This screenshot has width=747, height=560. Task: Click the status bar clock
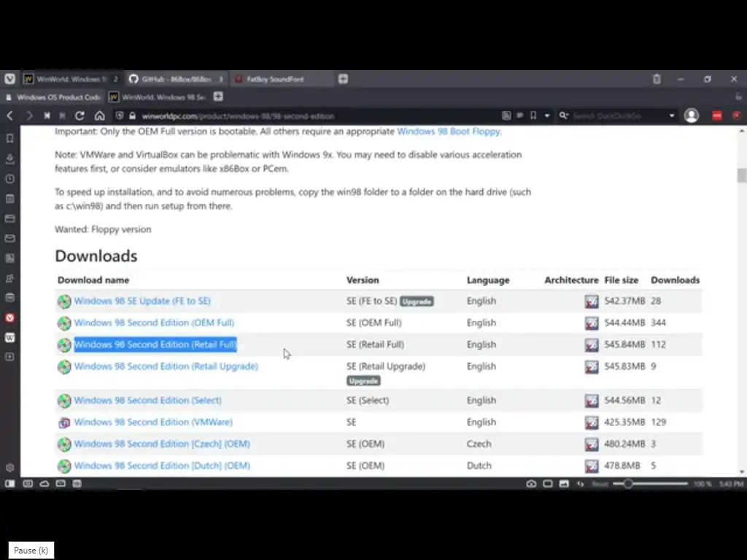point(731,484)
